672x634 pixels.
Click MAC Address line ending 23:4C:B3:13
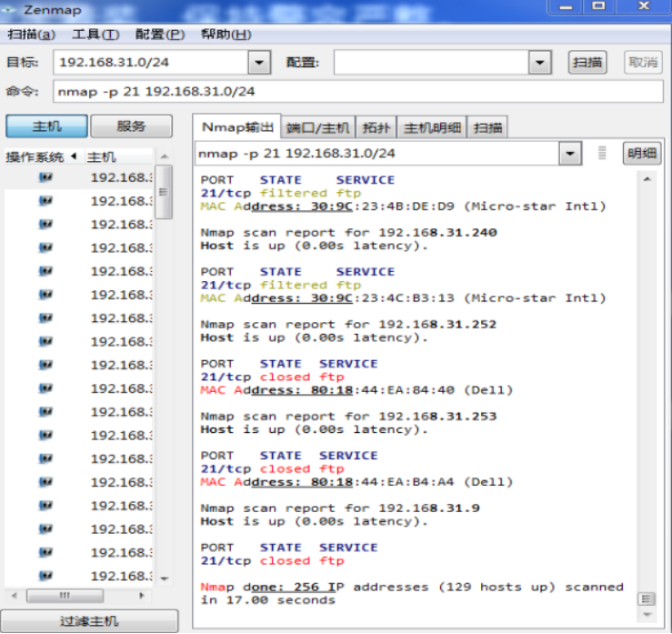pos(403,298)
